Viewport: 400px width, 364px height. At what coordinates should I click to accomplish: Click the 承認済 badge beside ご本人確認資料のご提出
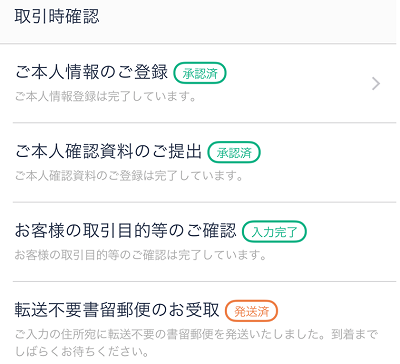coord(234,152)
